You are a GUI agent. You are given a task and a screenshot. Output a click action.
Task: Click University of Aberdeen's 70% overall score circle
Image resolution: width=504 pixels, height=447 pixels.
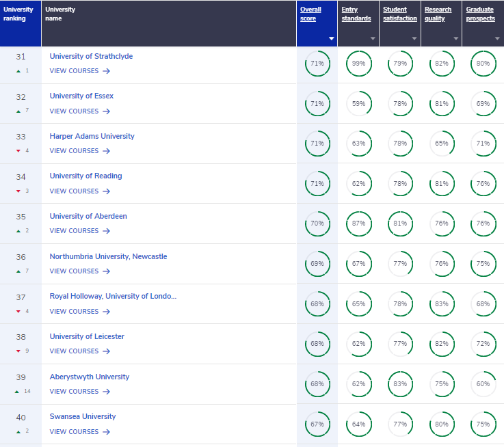[317, 223]
